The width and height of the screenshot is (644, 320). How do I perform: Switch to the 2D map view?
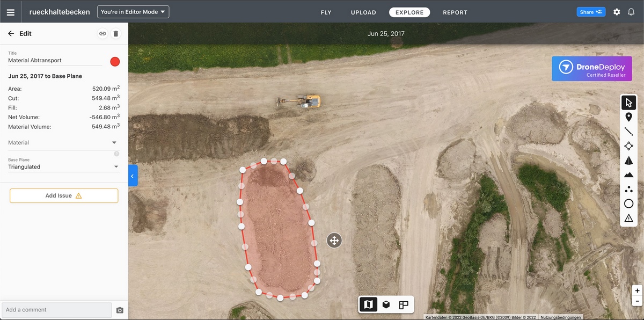(x=368, y=305)
